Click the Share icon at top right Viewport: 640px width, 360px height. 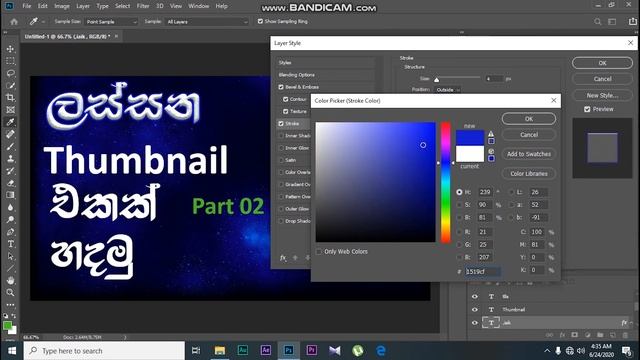coord(632,22)
